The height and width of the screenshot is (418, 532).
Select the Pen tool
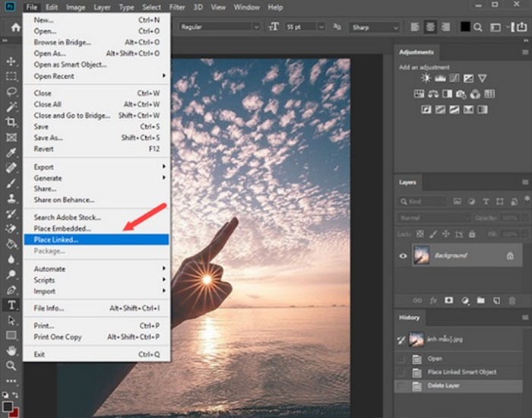(11, 290)
